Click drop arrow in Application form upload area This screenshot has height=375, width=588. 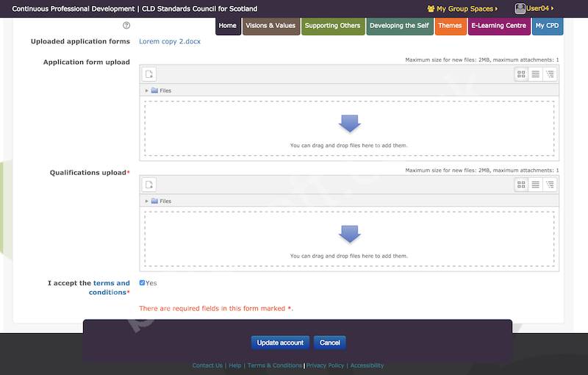tap(350, 124)
